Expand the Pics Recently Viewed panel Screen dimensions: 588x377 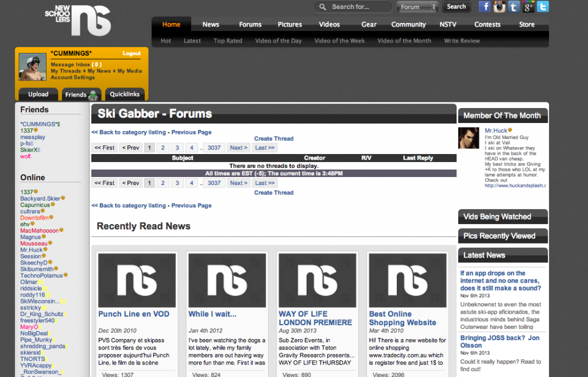[x=502, y=236]
